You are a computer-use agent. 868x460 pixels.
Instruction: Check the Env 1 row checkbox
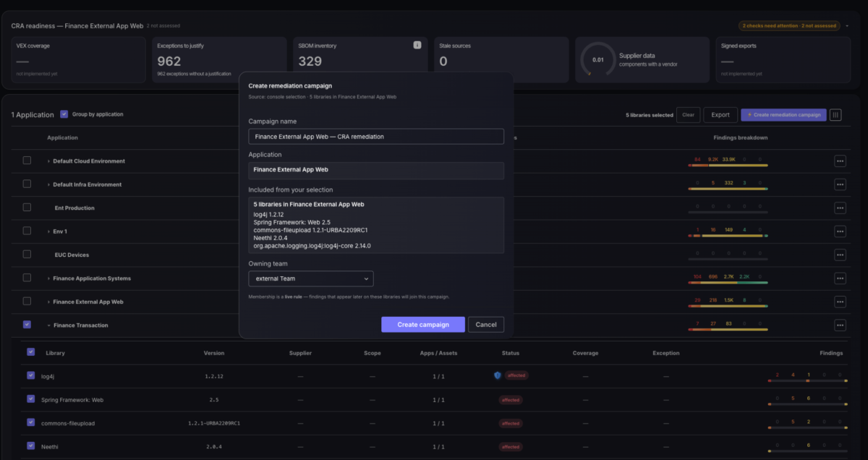click(x=27, y=231)
